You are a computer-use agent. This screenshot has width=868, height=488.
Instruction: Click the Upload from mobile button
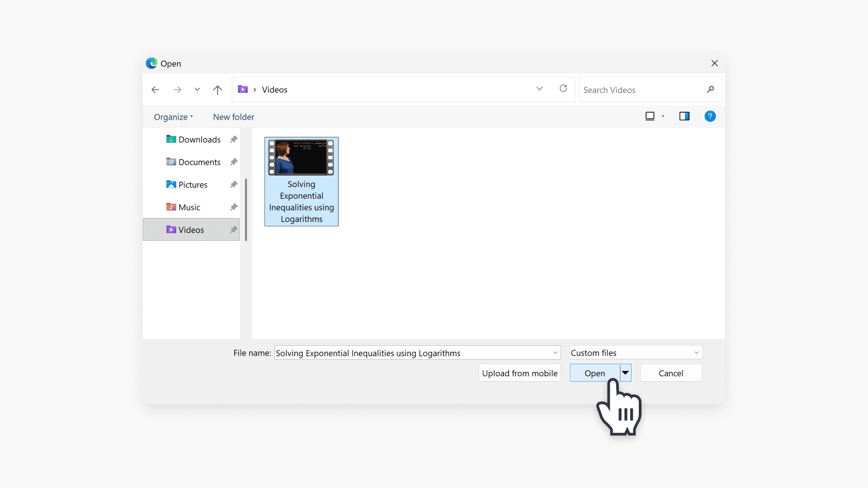[x=519, y=373]
